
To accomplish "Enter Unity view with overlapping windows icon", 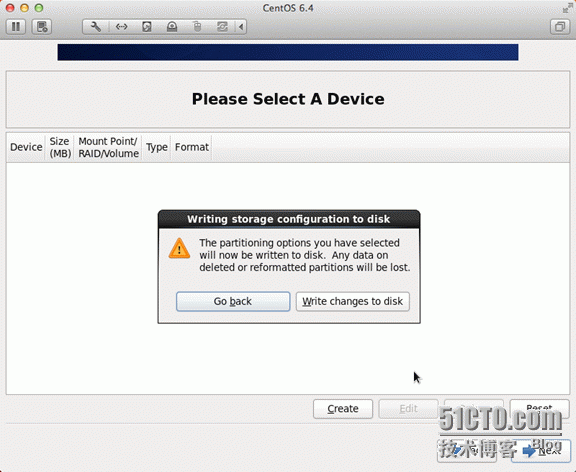I will click(560, 27).
